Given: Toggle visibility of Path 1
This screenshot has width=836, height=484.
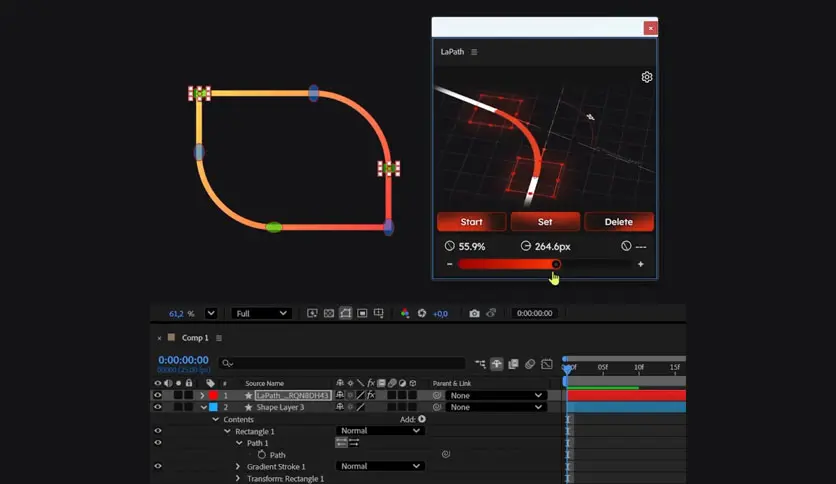Looking at the screenshot, I should (157, 442).
